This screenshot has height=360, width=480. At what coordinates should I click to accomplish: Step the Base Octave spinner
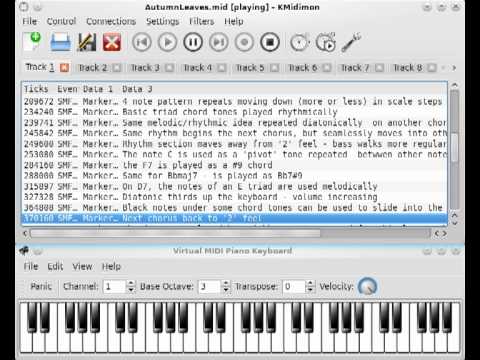[x=226, y=286]
